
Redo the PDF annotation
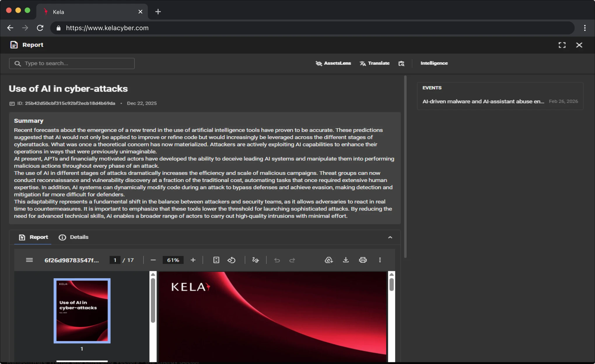point(292,260)
